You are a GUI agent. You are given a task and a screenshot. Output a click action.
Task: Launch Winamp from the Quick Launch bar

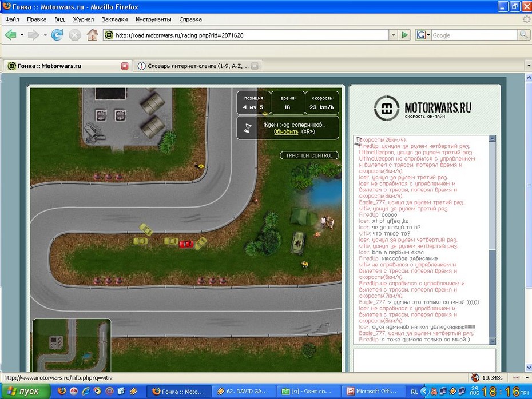133,391
